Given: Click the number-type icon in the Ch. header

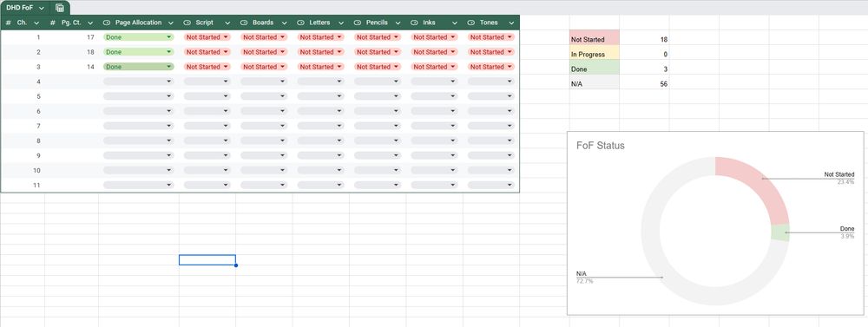Looking at the screenshot, I should pos(9,23).
